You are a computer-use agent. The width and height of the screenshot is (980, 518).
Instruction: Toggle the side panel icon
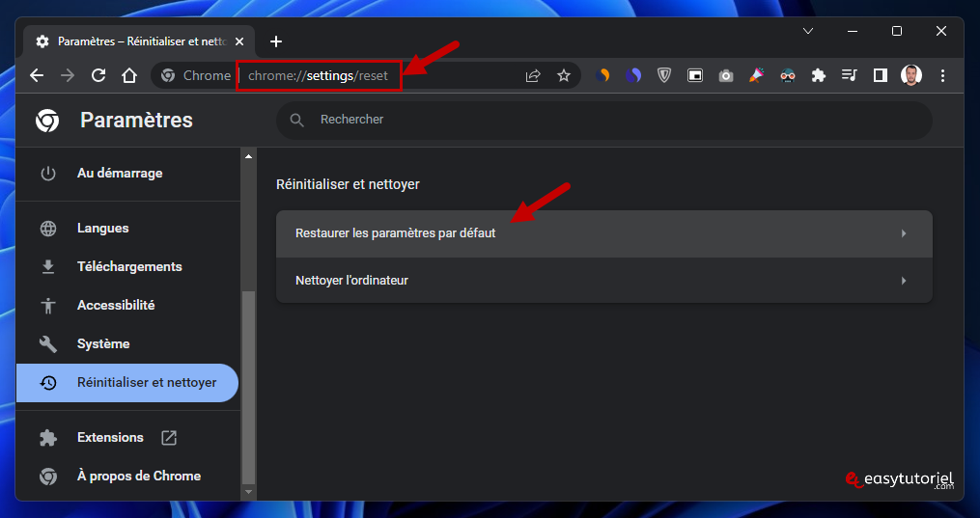pyautogui.click(x=880, y=75)
